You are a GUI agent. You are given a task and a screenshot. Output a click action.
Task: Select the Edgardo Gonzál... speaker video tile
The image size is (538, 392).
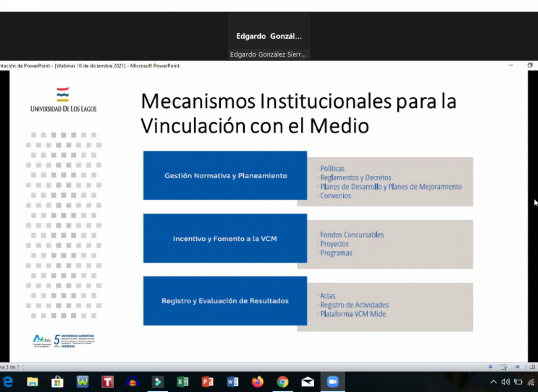coord(269,36)
